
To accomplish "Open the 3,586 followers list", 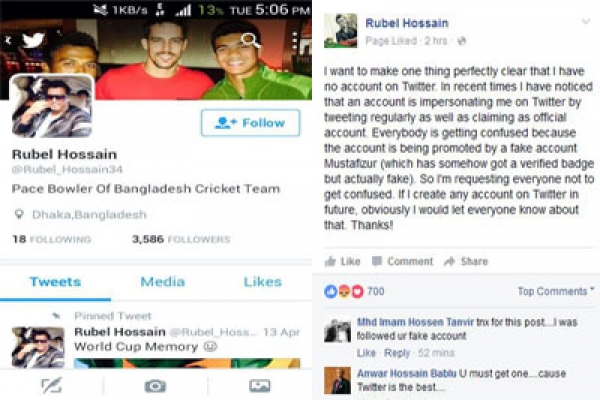I will tap(181, 239).
